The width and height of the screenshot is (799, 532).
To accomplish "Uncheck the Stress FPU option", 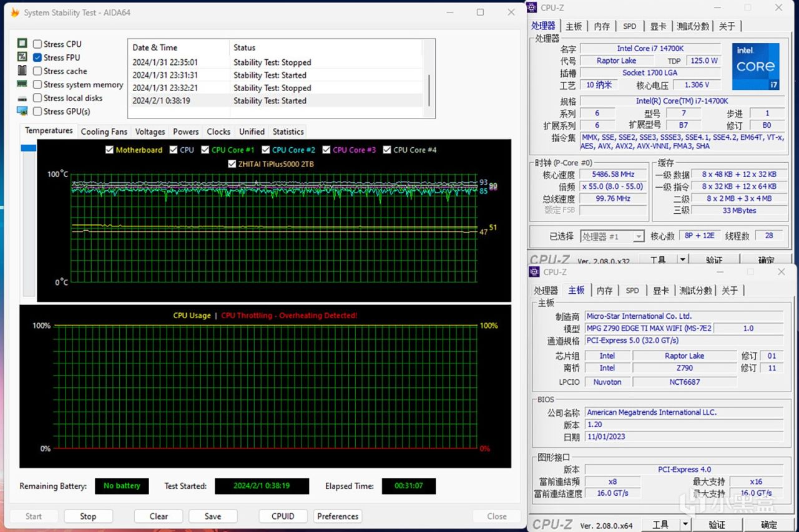I will click(x=36, y=57).
